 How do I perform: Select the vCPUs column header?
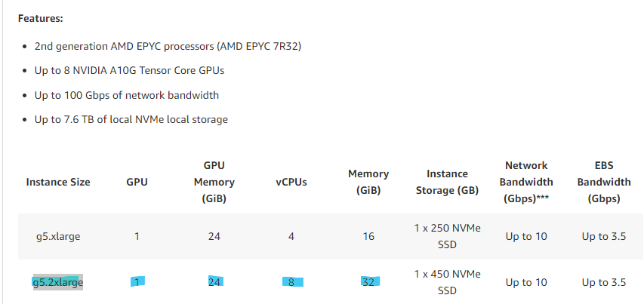[291, 182]
